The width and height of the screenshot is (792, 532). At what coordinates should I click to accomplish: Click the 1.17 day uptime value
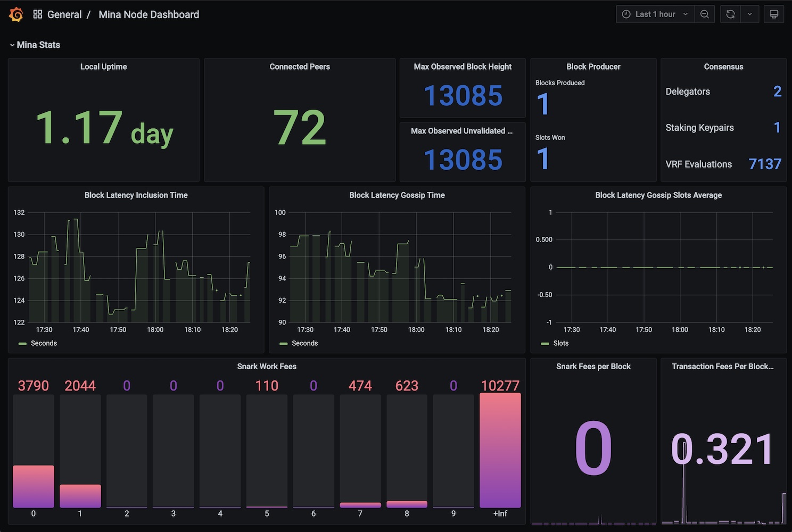pyautogui.click(x=104, y=128)
